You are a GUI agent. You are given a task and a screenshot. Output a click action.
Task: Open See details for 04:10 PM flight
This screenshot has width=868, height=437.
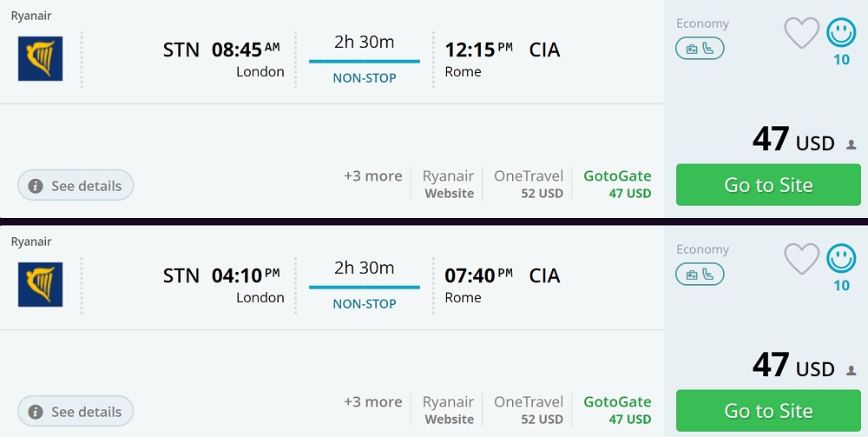click(76, 412)
